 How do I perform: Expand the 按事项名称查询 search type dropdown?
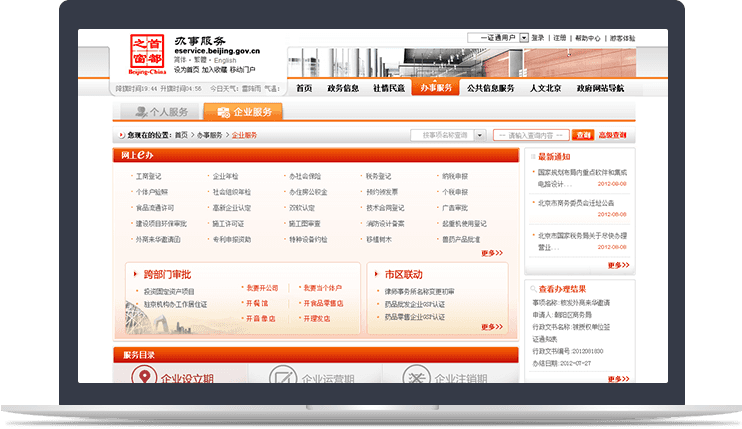pos(479,135)
